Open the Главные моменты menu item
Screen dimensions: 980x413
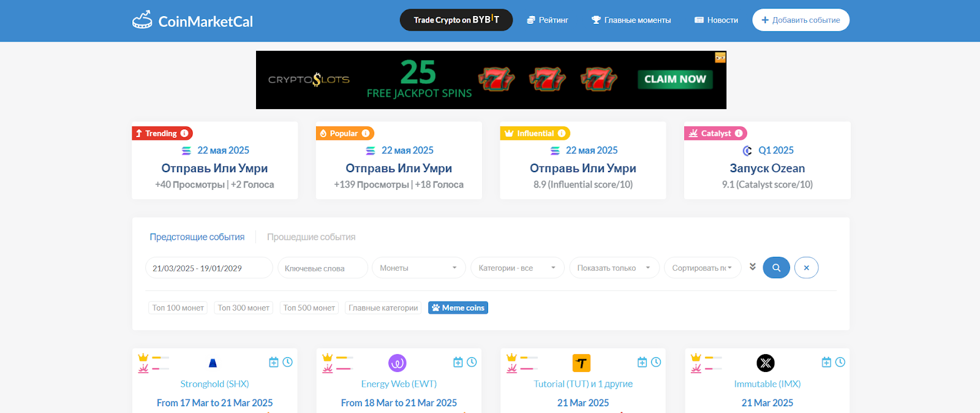[631, 20]
